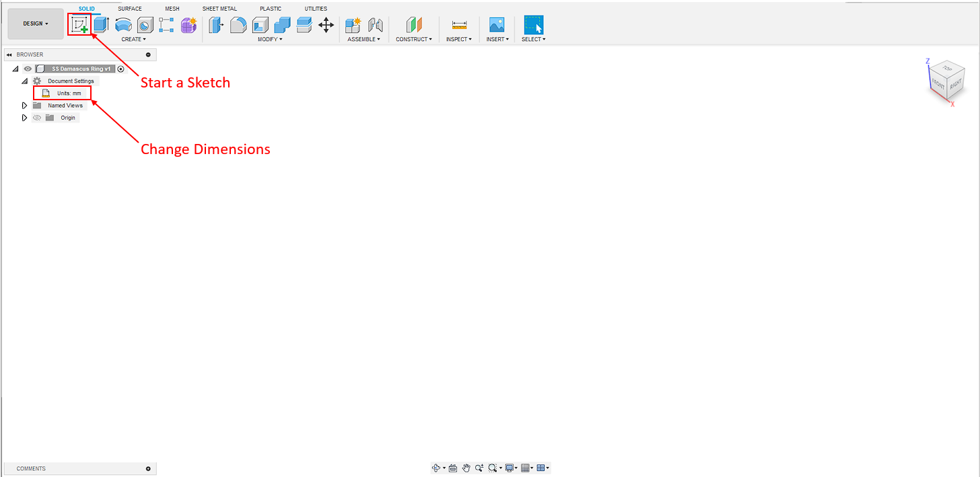Click the Display Settings monitor icon
980x477 pixels.
pos(510,468)
